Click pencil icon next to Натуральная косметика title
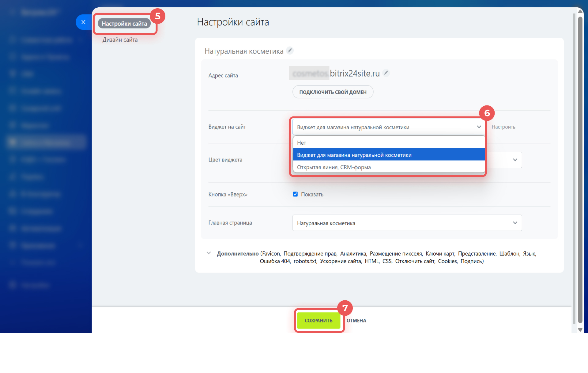This screenshot has width=588, height=373. [290, 51]
